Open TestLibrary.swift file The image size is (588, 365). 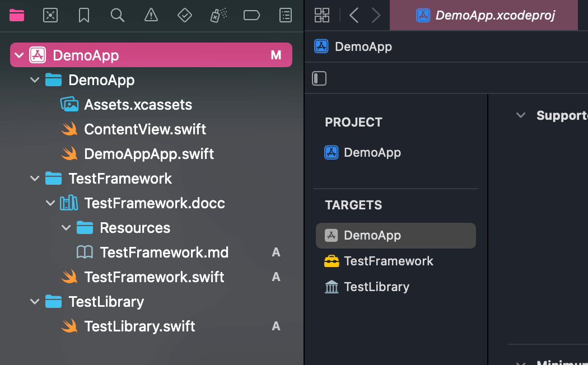(139, 326)
